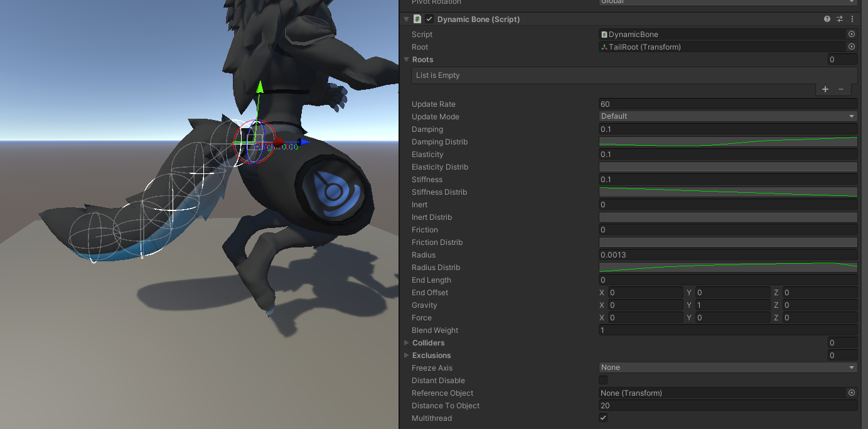The height and width of the screenshot is (429, 868).
Task: Expand the Exclusions list
Action: point(407,356)
